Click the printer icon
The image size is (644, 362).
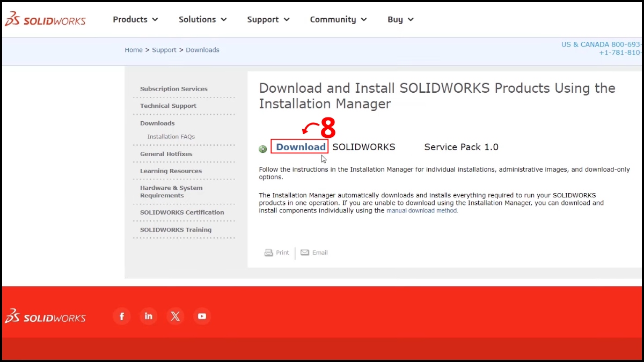click(x=269, y=253)
